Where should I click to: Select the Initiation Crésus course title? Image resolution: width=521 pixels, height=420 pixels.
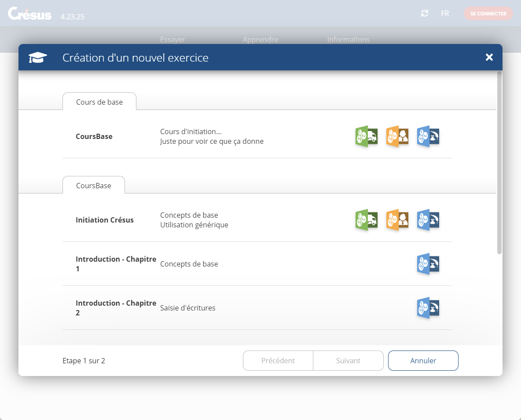point(105,220)
